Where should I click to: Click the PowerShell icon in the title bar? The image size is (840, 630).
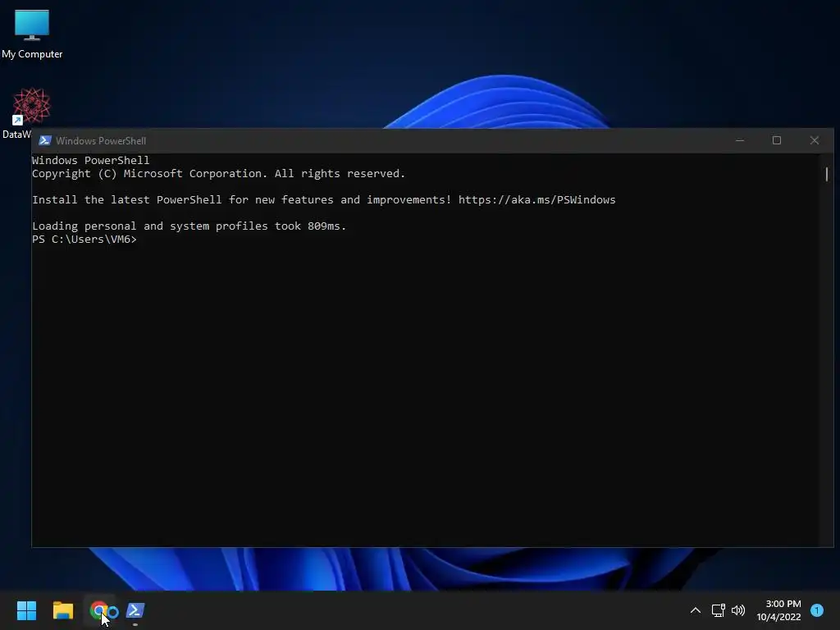pos(45,140)
